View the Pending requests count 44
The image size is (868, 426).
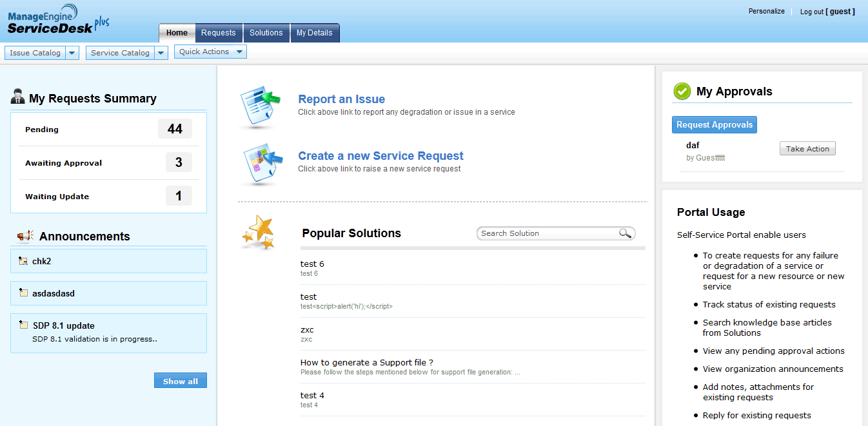click(x=175, y=129)
